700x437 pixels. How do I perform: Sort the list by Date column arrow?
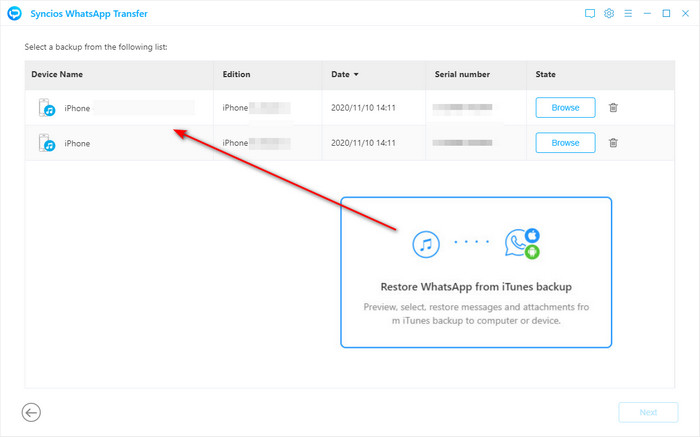pos(356,75)
